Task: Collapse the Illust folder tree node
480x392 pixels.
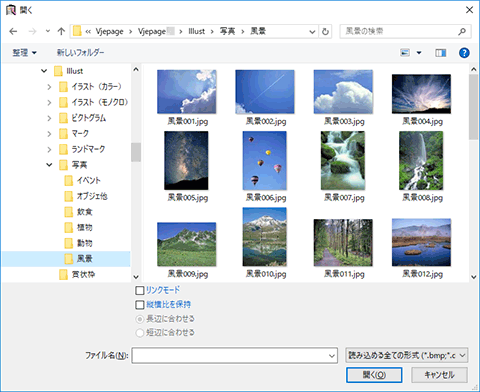Action: click(x=44, y=71)
